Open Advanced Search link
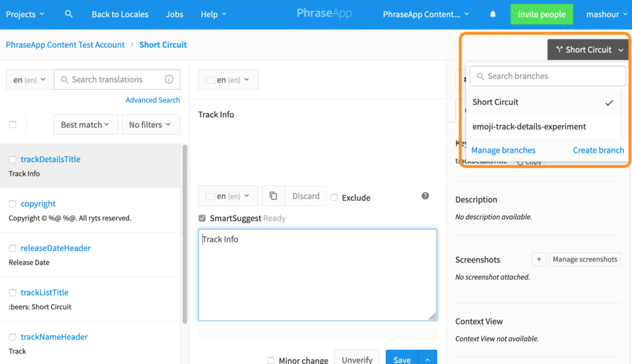The width and height of the screenshot is (632, 364). (153, 100)
